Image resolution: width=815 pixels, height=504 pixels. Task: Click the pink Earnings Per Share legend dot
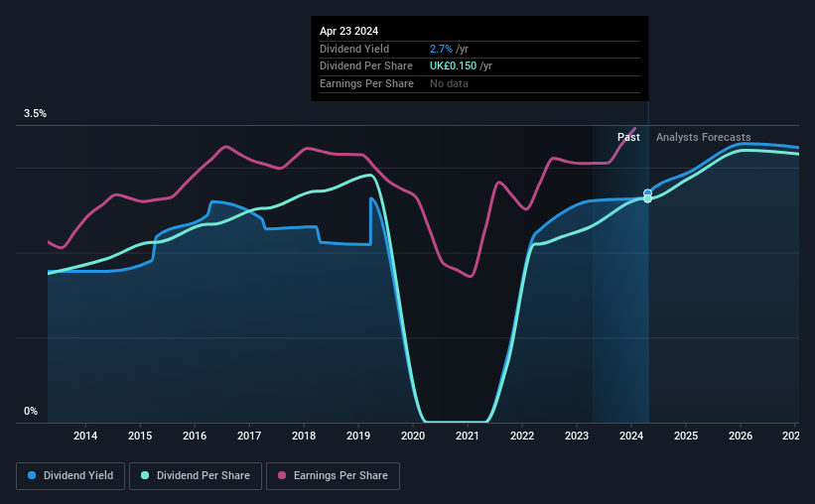(x=282, y=475)
